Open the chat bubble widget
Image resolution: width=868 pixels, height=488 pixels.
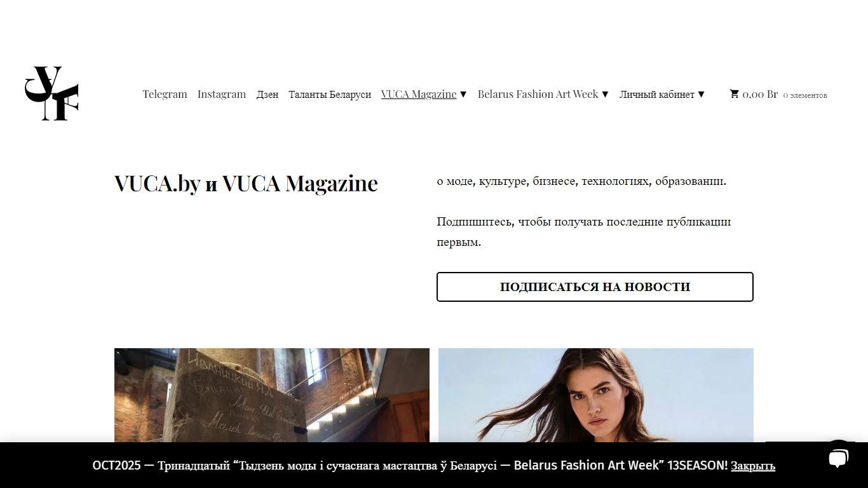(838, 458)
